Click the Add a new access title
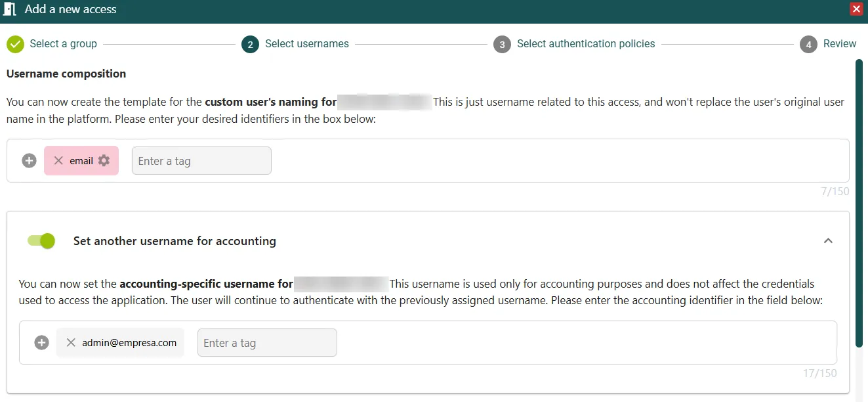The height and width of the screenshot is (402, 868). tap(71, 9)
